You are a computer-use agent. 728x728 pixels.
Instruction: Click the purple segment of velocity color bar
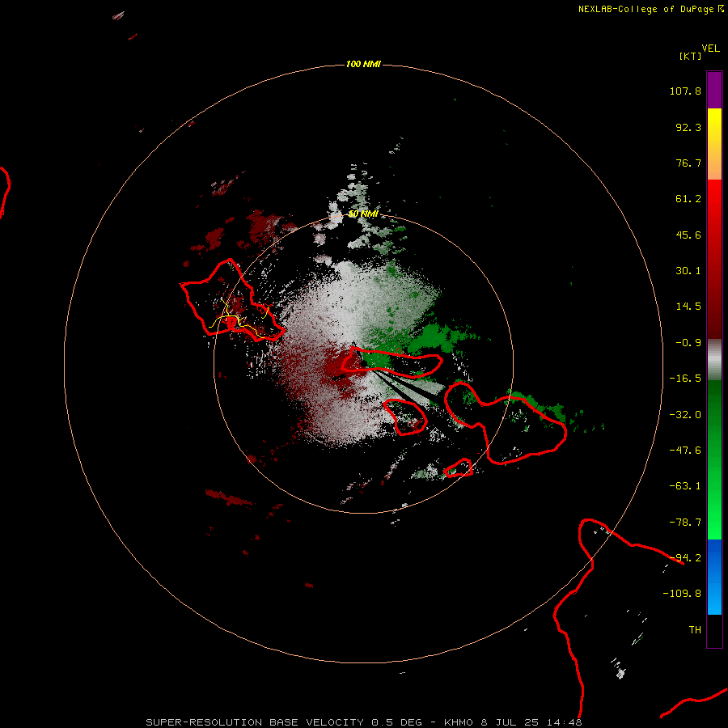click(x=714, y=90)
